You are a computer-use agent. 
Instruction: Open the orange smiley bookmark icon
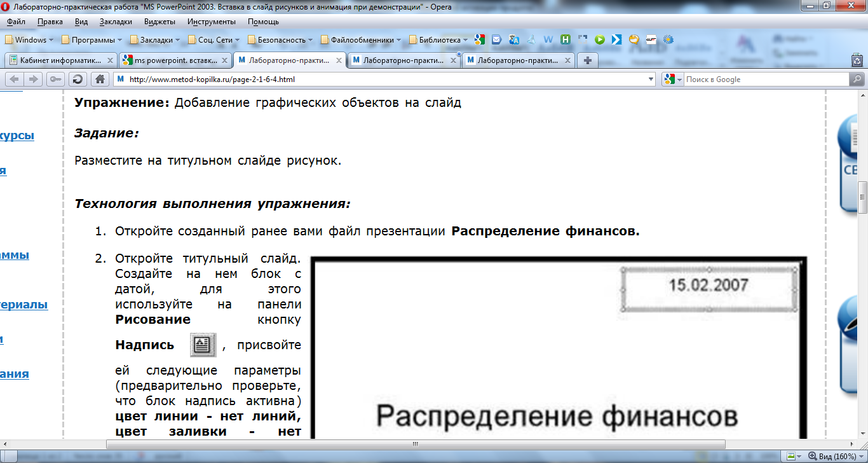click(634, 39)
